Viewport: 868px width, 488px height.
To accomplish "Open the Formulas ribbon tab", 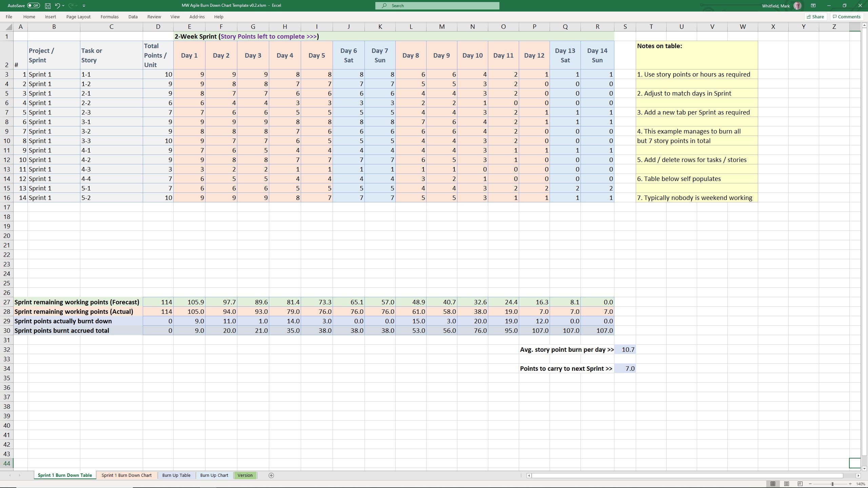I will point(109,17).
